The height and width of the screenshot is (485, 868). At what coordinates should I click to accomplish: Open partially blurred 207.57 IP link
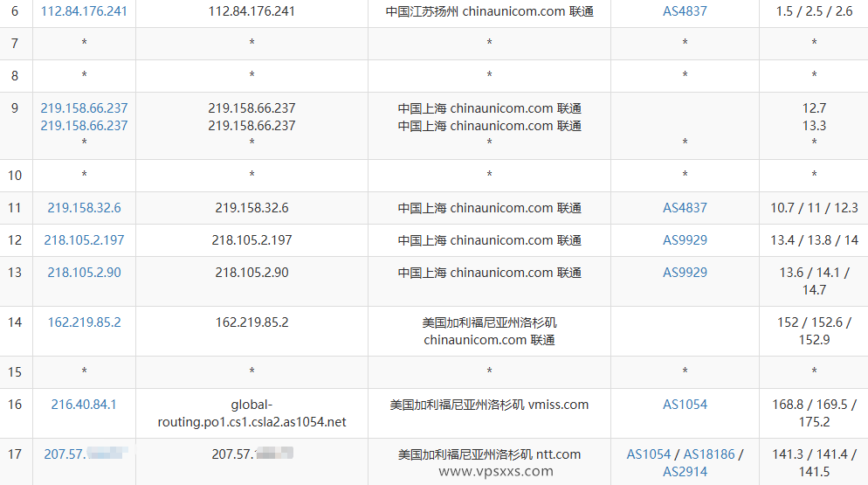pos(84,454)
